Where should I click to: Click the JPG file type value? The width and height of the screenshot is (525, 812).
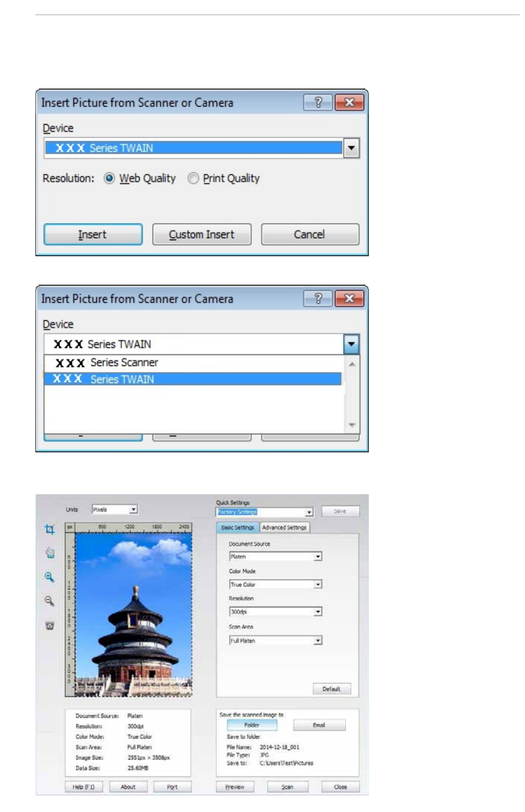[264, 755]
